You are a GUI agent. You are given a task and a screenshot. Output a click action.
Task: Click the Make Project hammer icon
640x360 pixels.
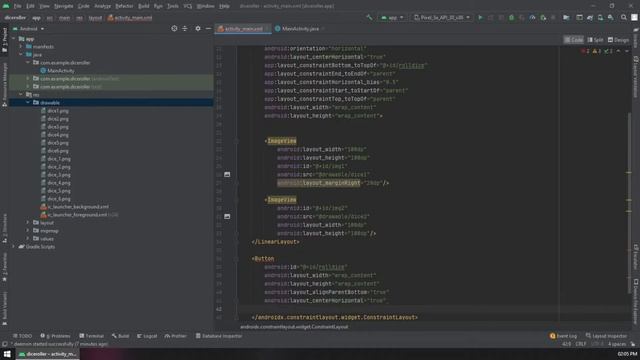pyautogui.click(x=369, y=18)
